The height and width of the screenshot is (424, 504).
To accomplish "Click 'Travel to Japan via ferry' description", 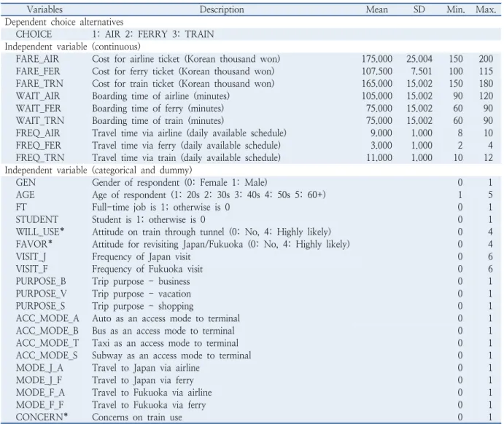I will 143,380.
